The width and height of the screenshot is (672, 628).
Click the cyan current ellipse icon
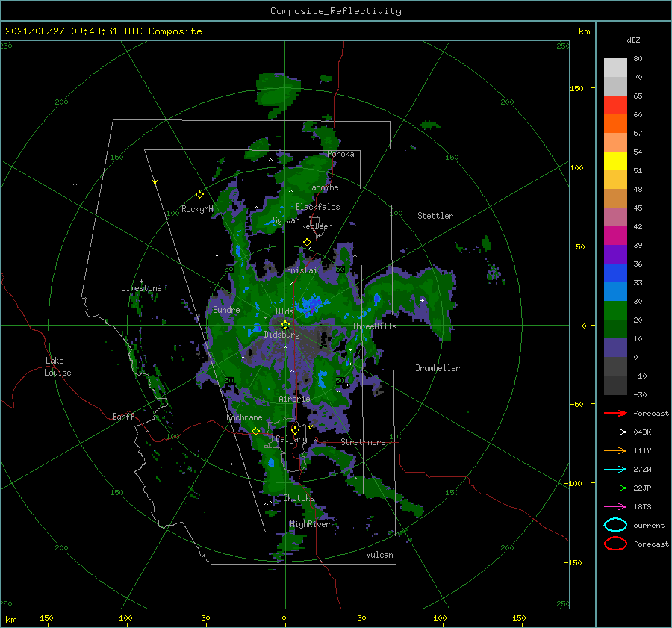click(615, 525)
